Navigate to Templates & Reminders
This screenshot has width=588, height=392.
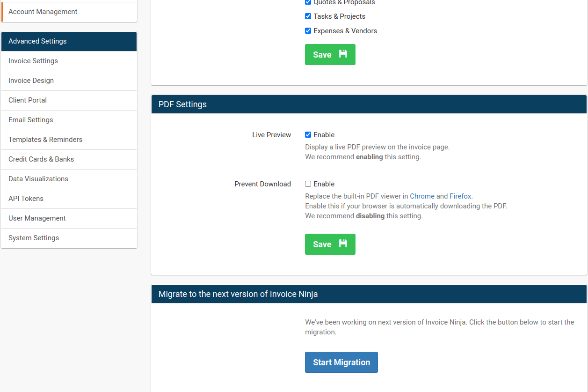pos(45,140)
